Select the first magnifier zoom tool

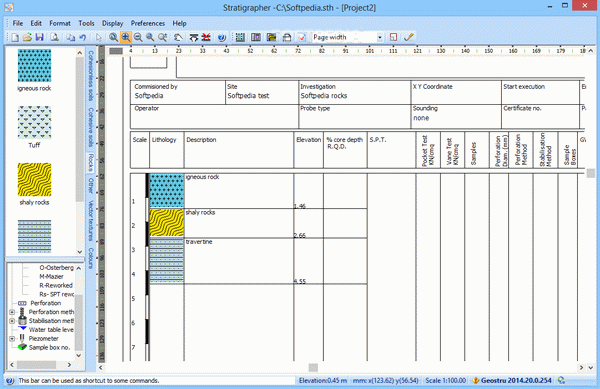point(113,37)
